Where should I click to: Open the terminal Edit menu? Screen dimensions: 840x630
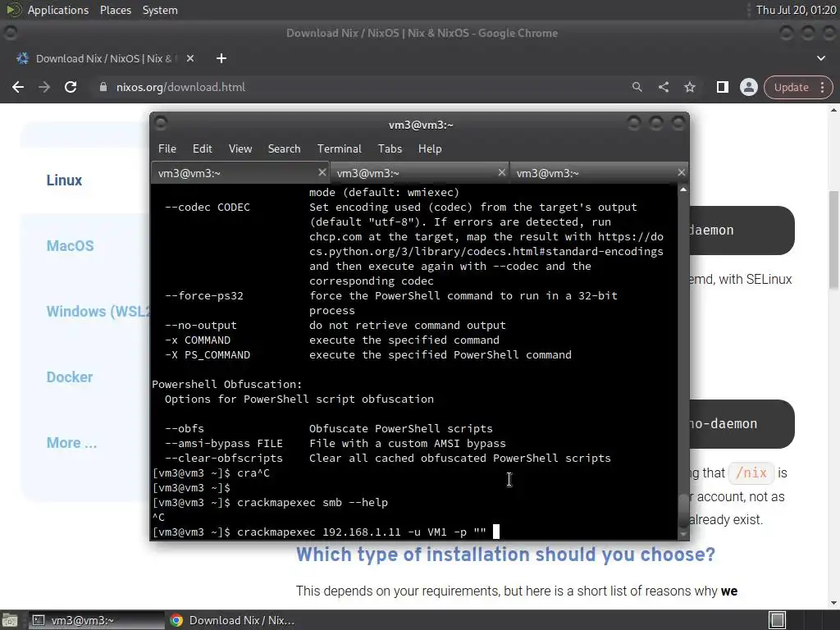202,149
